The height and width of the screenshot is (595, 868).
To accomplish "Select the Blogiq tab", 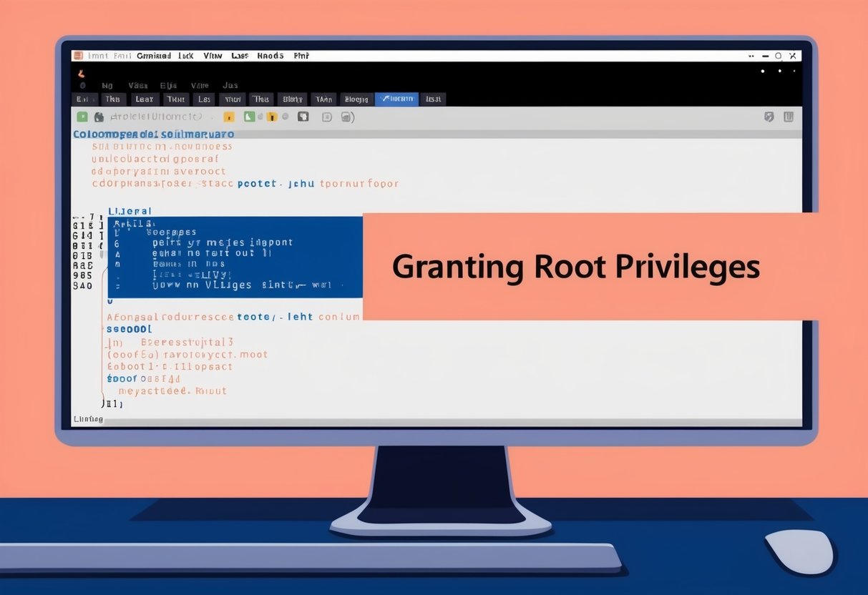I will click(356, 99).
